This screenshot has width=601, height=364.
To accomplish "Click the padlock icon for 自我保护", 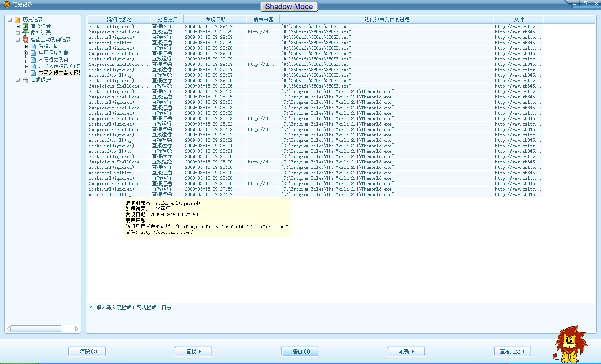I will pyautogui.click(x=25, y=80).
